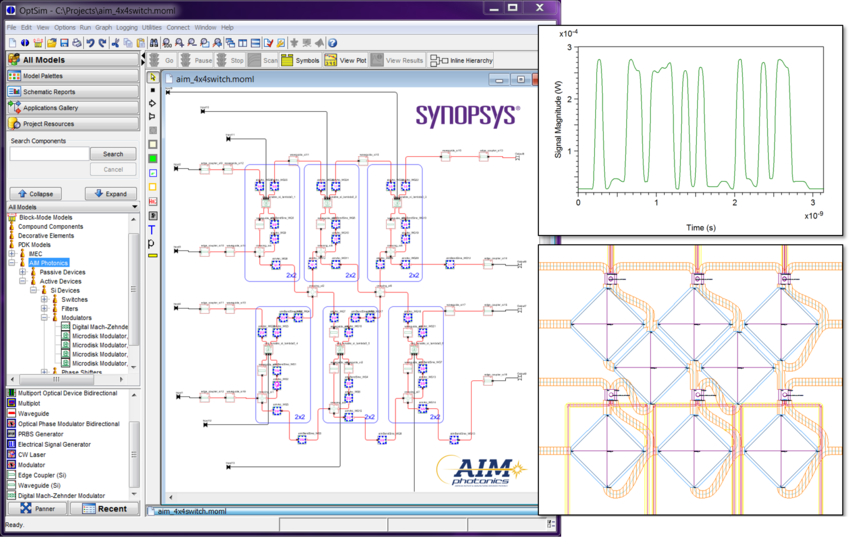This screenshot has height=545, width=850.
Task: Click the Undo arrow icon
Action: pyautogui.click(x=90, y=43)
